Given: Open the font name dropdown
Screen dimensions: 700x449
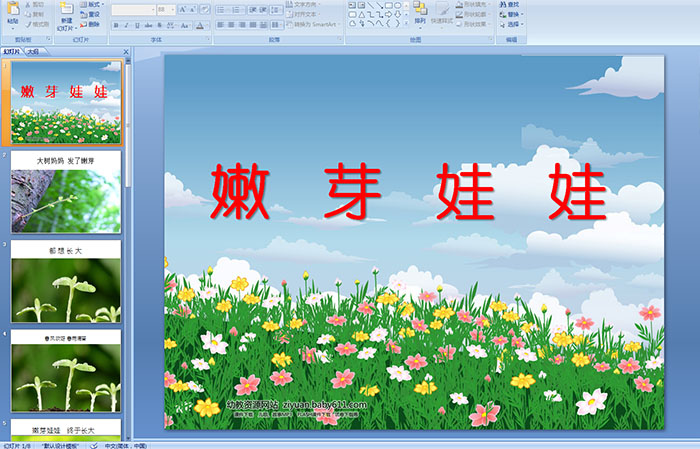Looking at the screenshot, I should coord(153,10).
